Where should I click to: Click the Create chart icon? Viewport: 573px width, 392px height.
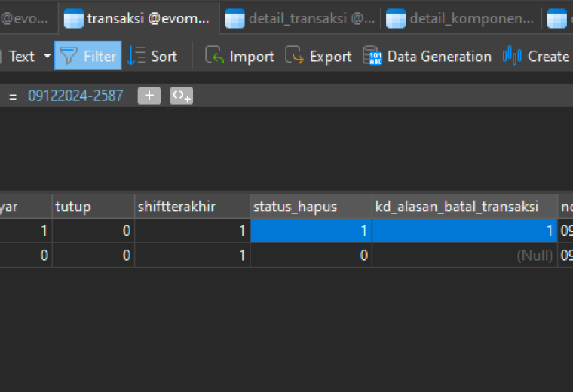[512, 56]
